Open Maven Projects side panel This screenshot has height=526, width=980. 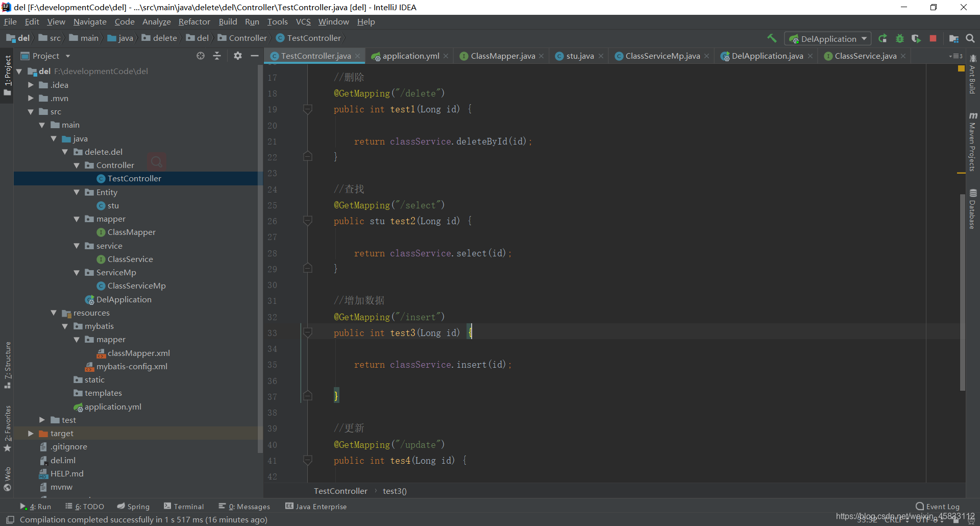click(x=972, y=141)
